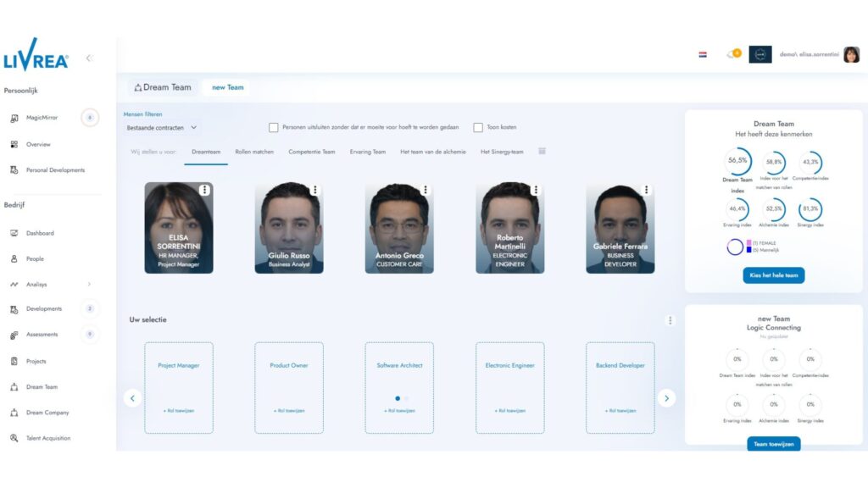
Task: Open options menu on Gabriele Ferrara card
Action: click(x=646, y=190)
